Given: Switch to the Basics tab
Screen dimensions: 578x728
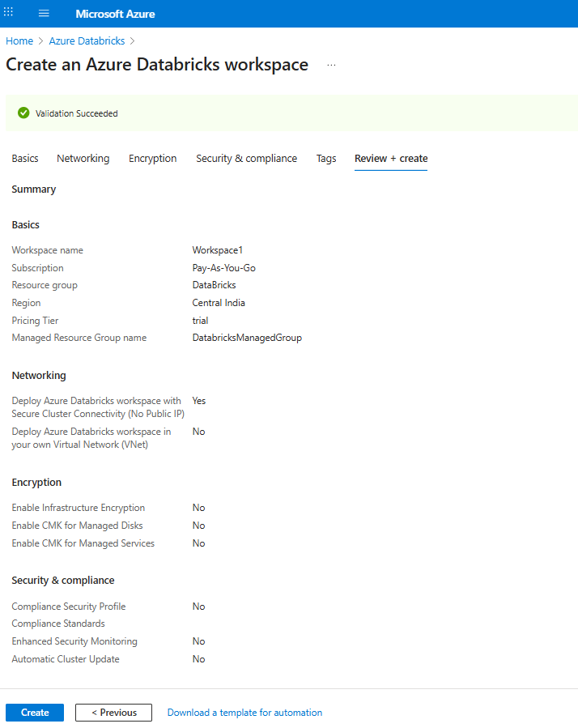Looking at the screenshot, I should [25, 159].
